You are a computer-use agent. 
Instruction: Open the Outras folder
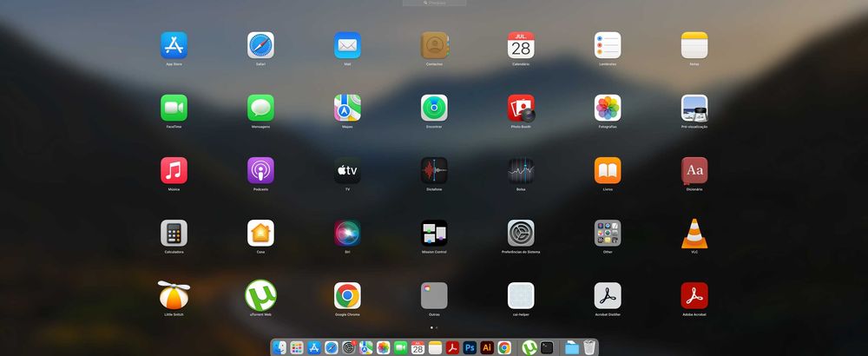[x=435, y=295]
